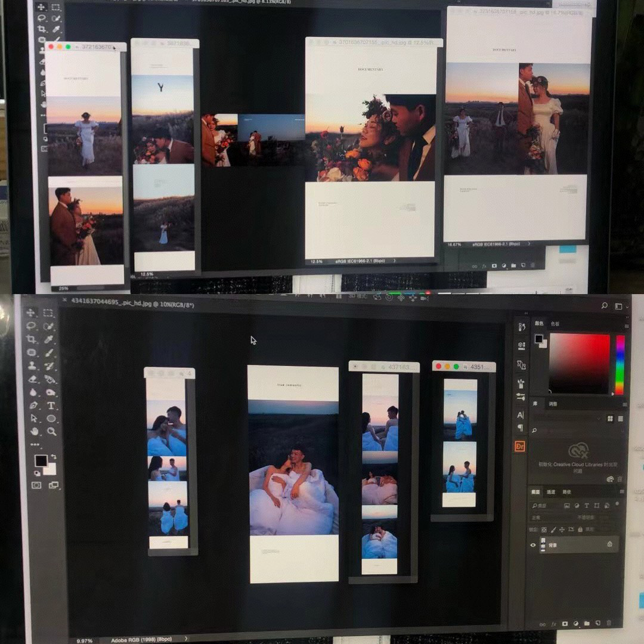Viewport: 644px width, 644px height.
Task: Switch library to grid view
Action: tap(611, 419)
